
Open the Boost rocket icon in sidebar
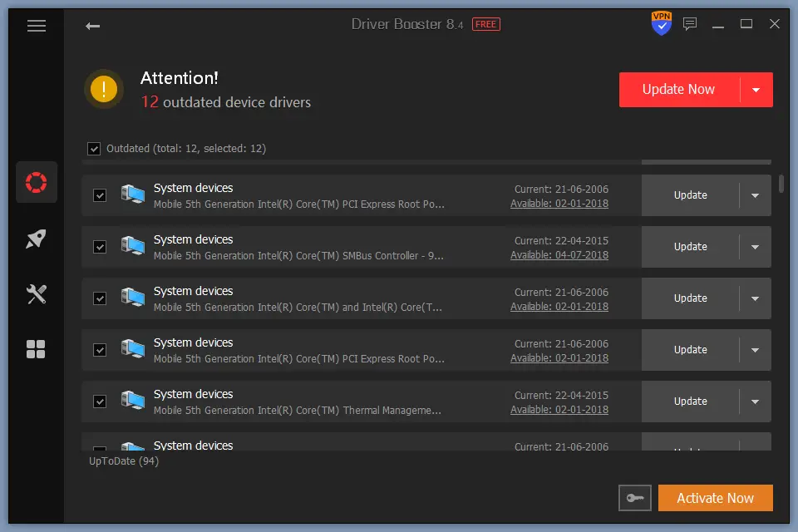pos(36,239)
